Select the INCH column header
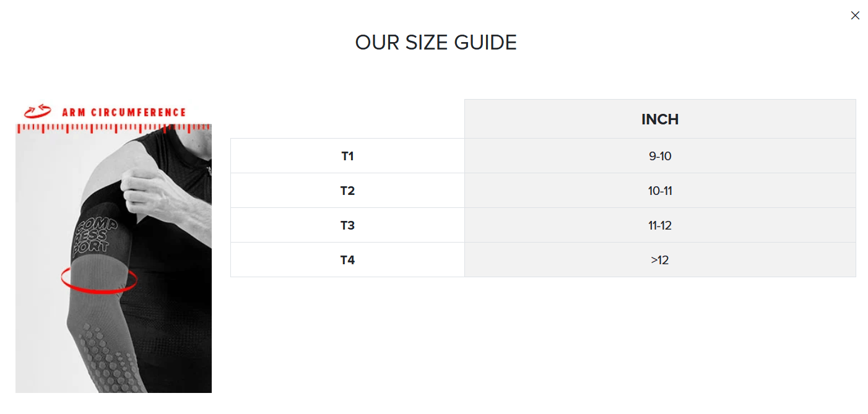868x414 pixels. 660,119
